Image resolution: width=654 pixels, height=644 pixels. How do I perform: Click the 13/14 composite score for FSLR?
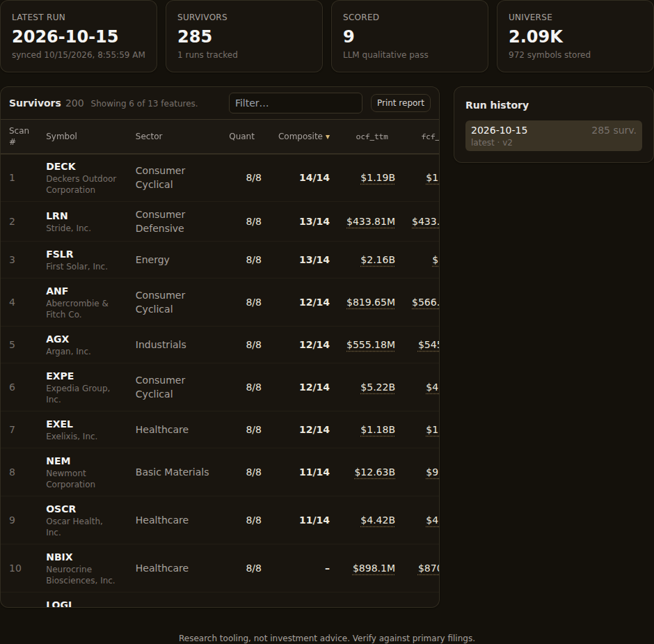pos(314,260)
